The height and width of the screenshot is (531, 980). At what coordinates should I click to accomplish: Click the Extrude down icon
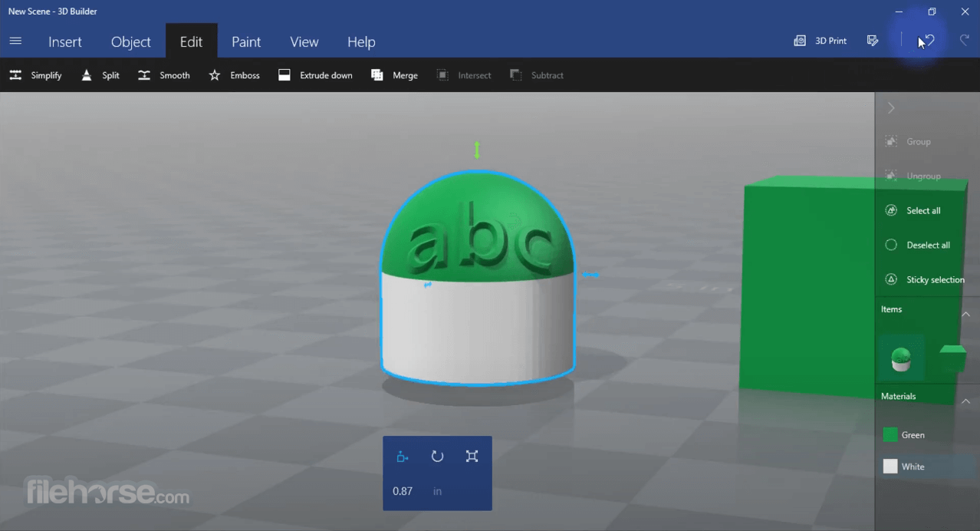click(284, 75)
